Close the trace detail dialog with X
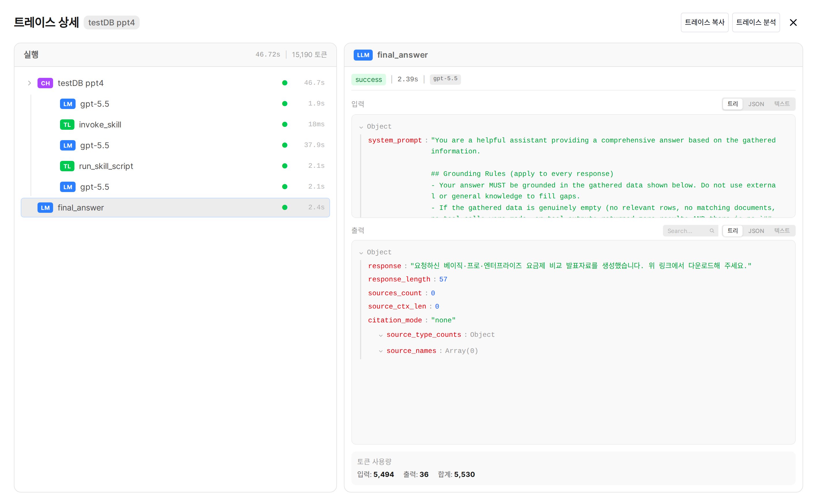This screenshot has height=504, width=817. point(793,22)
